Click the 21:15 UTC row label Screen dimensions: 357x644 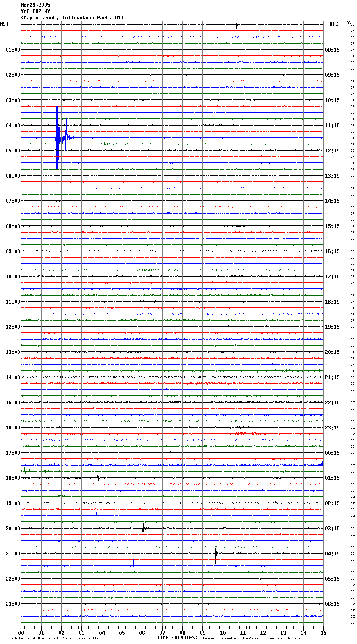pyautogui.click(x=332, y=377)
